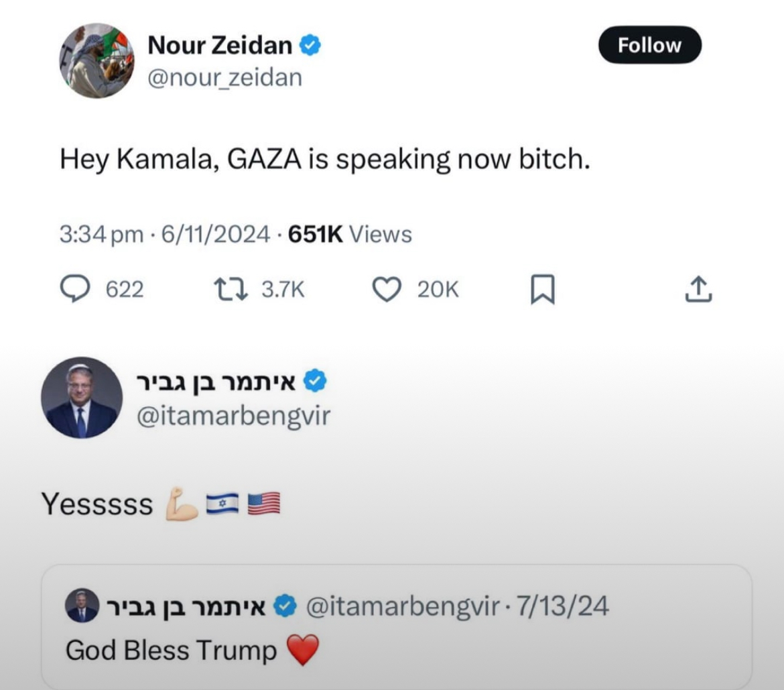Click the verified badge beside the Hebrew name
Image resolution: width=784 pixels, height=690 pixels.
click(316, 382)
